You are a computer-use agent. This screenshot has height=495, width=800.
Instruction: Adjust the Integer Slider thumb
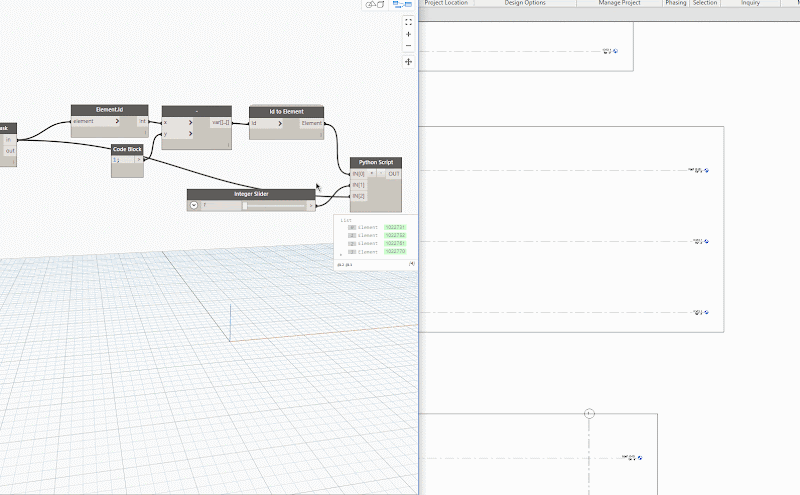point(245,206)
